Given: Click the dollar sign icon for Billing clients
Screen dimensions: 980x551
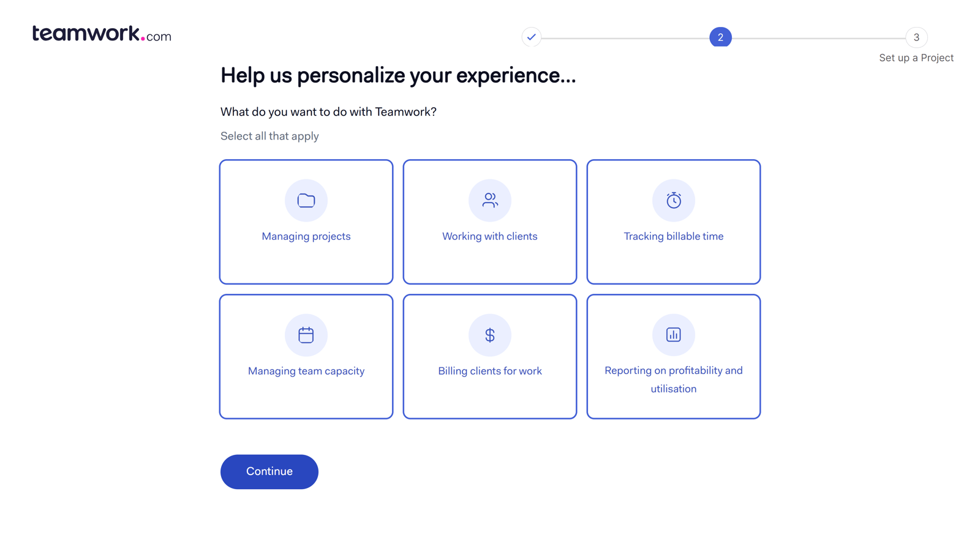Looking at the screenshot, I should pos(490,335).
